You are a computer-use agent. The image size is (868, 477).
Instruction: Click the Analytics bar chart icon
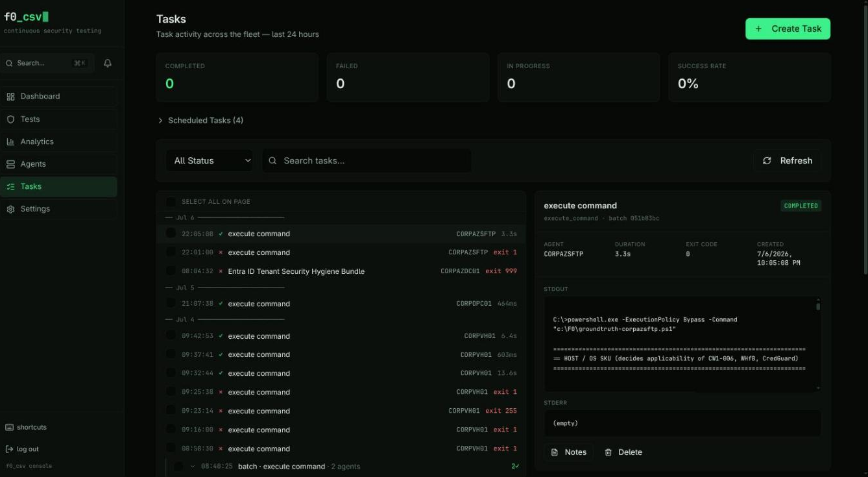[10, 141]
